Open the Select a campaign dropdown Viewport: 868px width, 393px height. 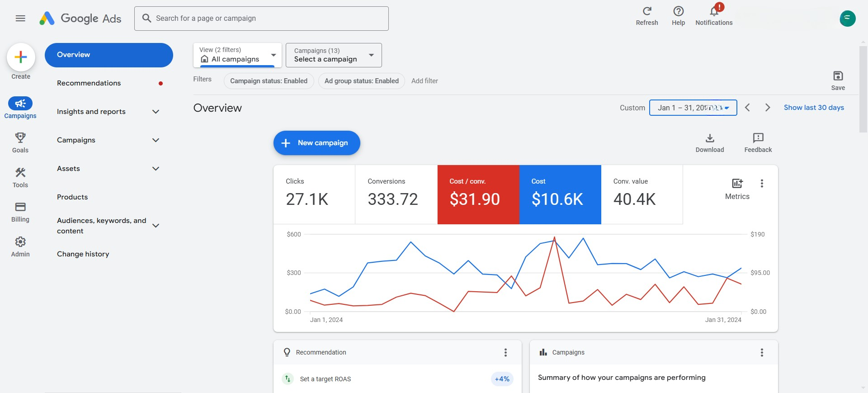click(334, 55)
